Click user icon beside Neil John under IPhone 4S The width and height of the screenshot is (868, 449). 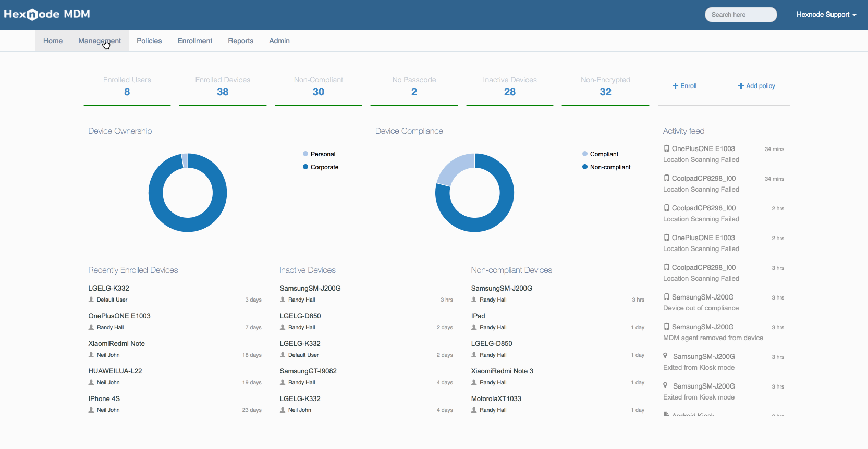click(91, 410)
